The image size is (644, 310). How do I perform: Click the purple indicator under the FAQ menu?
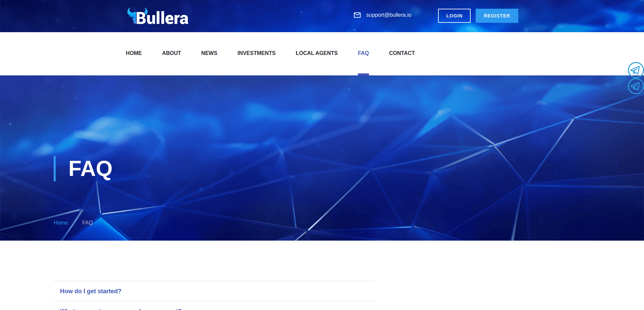coord(363,74)
